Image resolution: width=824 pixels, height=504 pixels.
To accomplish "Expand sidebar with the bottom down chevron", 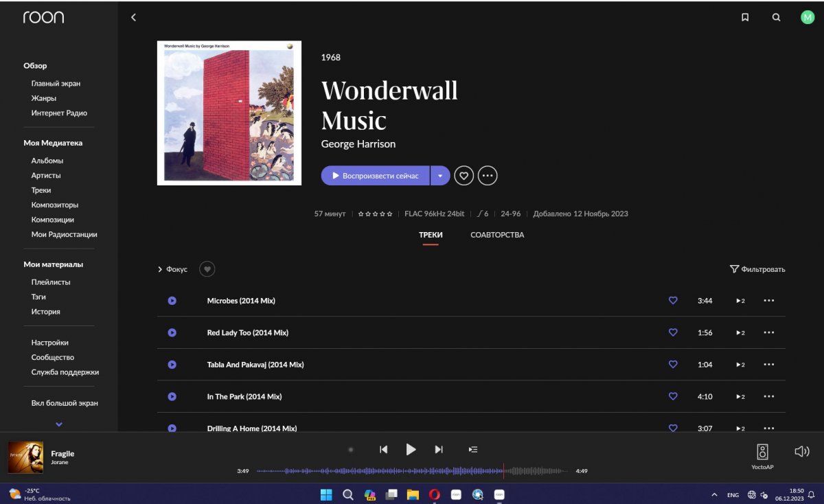I will tap(59, 424).
